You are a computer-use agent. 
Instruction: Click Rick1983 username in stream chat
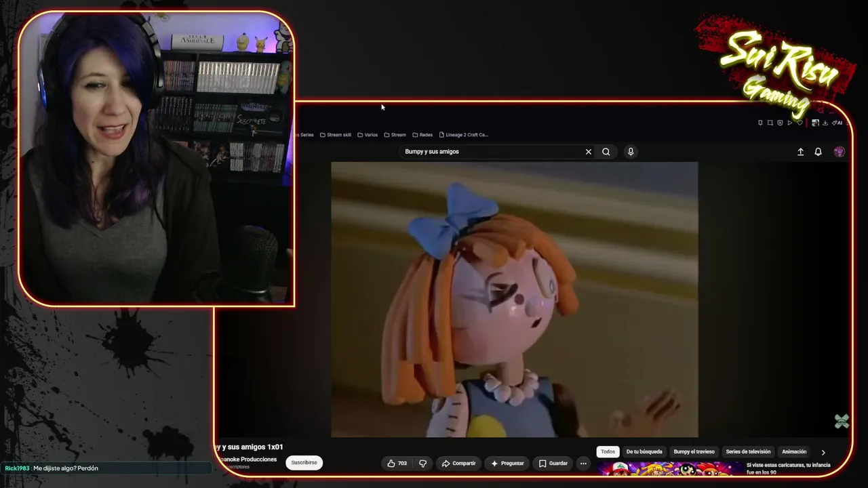tap(17, 468)
